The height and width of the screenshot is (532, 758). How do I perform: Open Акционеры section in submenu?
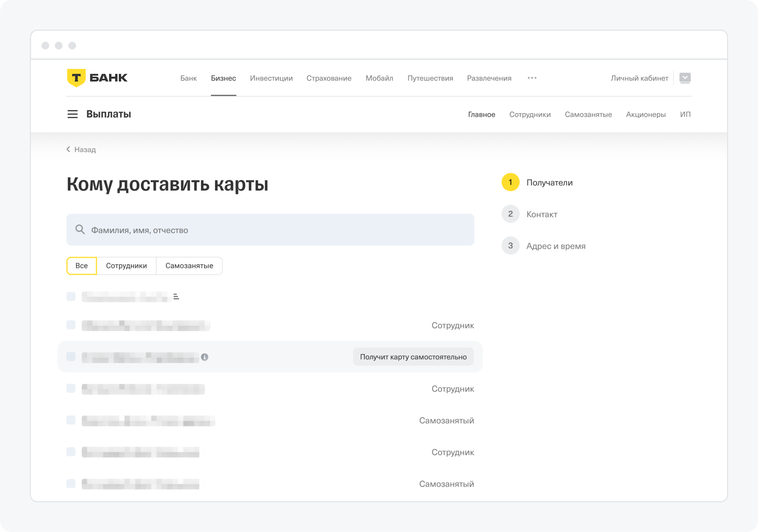pyautogui.click(x=645, y=114)
